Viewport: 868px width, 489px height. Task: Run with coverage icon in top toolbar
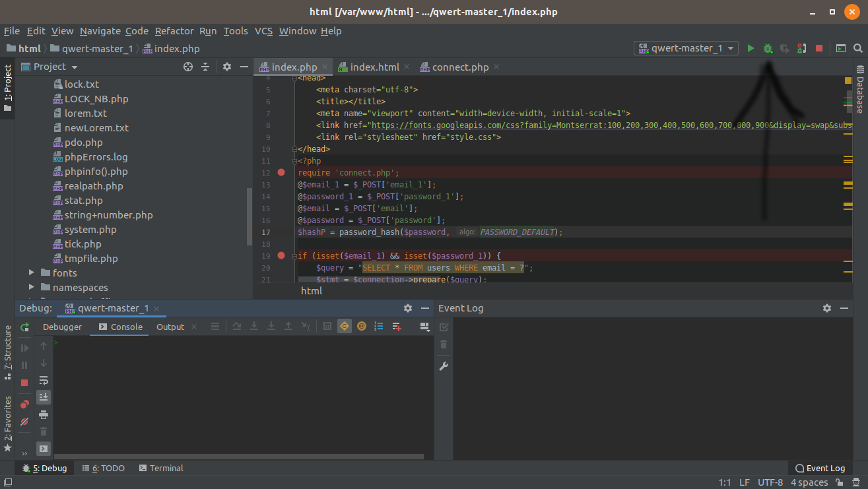[784, 48]
